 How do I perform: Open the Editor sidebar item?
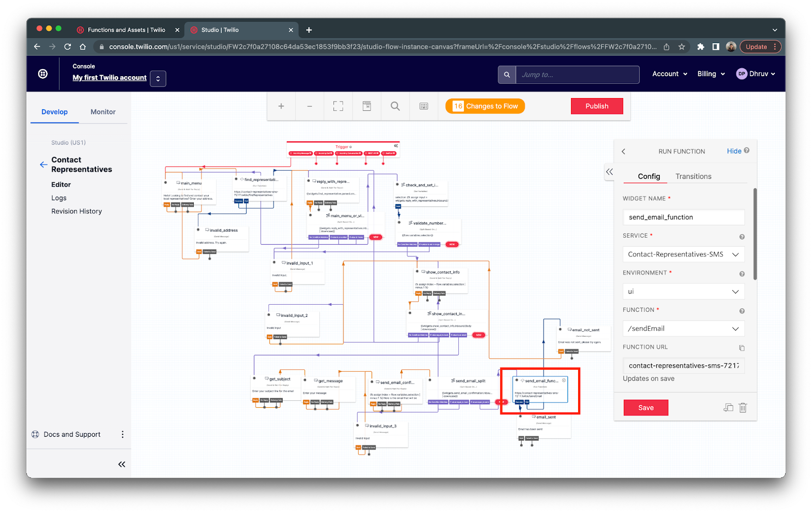[61, 185]
